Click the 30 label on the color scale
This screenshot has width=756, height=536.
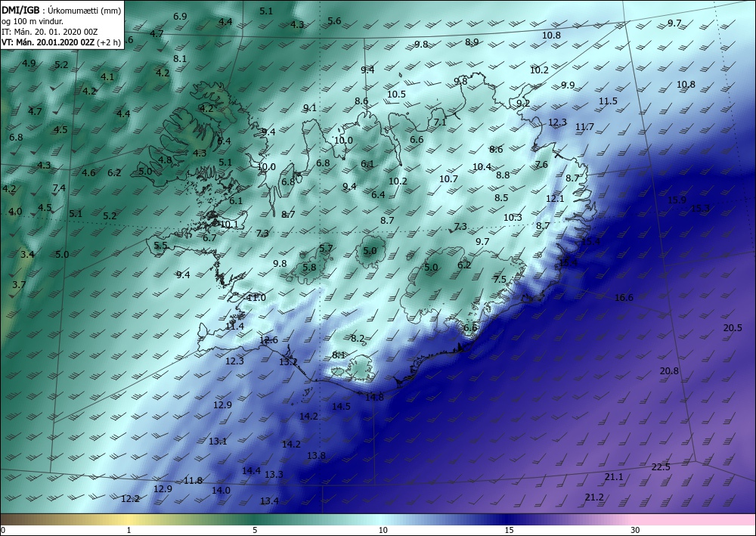(636, 530)
